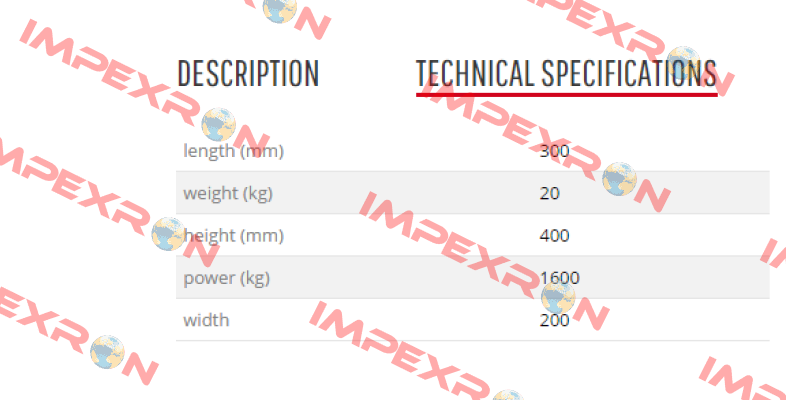
Task: Click the height value 400
Action: pyautogui.click(x=554, y=235)
